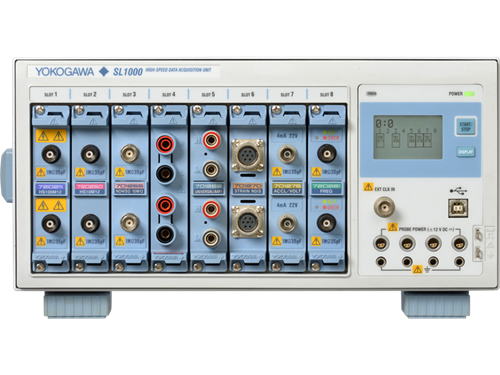The width and height of the screenshot is (500, 375).
Task: Click the orange STRAIN NDIS module label
Action: coord(248,189)
